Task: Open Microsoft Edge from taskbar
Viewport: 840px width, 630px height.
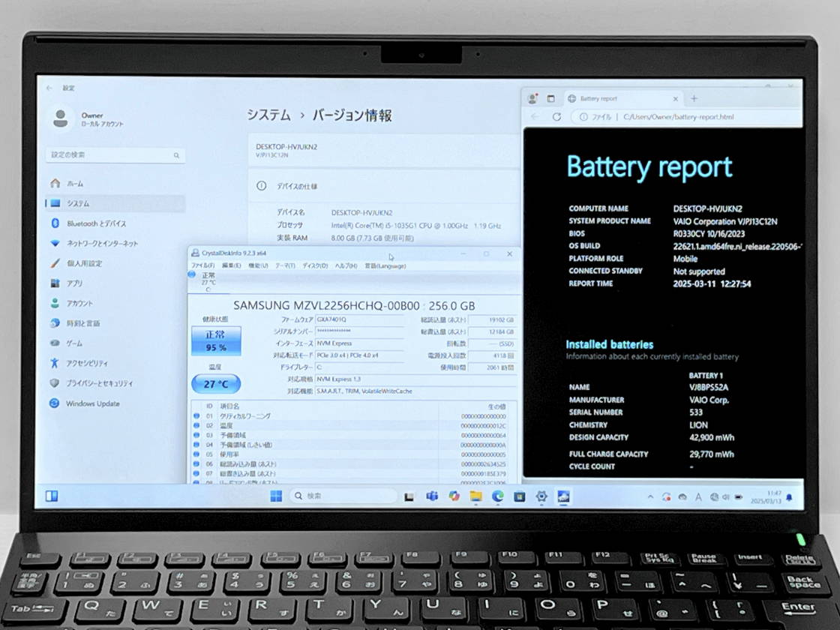Action: point(498,496)
